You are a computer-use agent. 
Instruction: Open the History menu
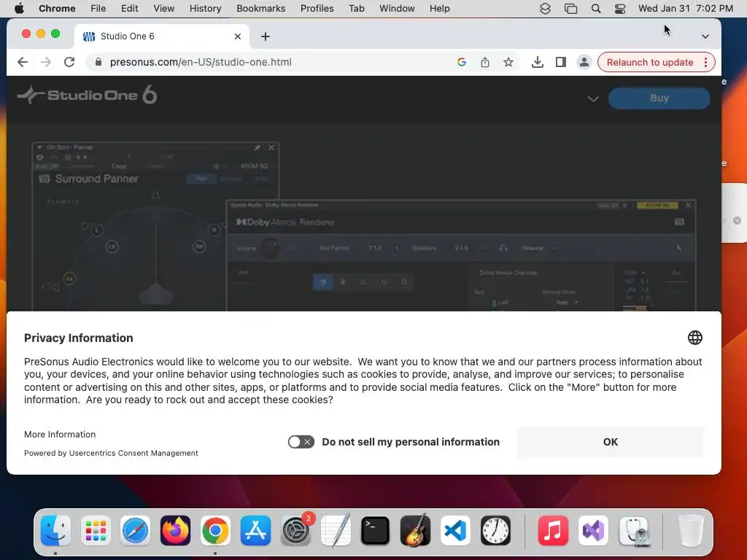pyautogui.click(x=205, y=8)
